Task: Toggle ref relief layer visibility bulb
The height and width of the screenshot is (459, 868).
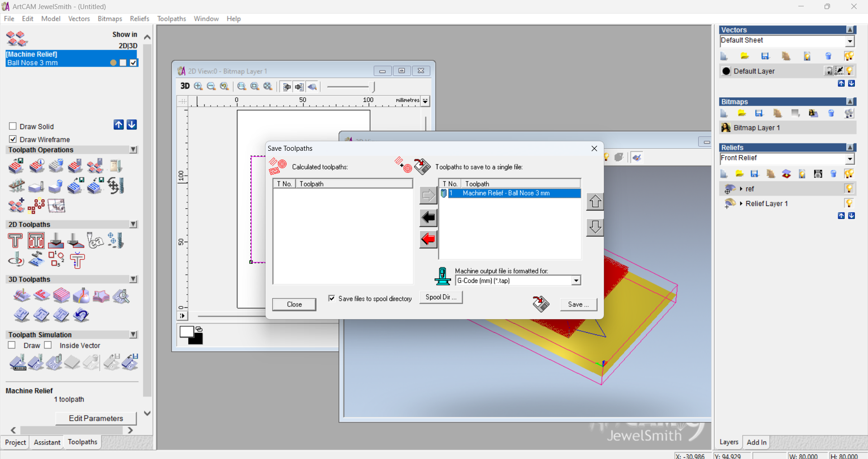Action: tap(849, 188)
